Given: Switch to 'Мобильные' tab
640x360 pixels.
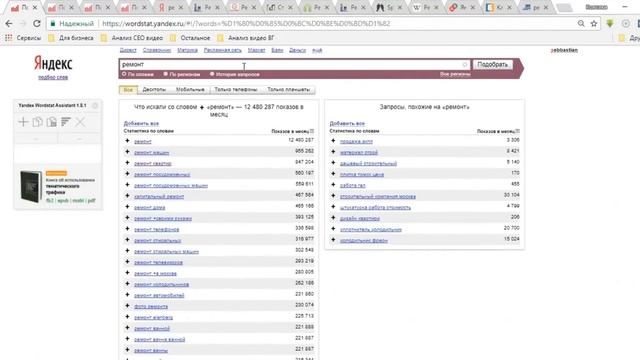Looking at the screenshot, I should click(x=190, y=89).
